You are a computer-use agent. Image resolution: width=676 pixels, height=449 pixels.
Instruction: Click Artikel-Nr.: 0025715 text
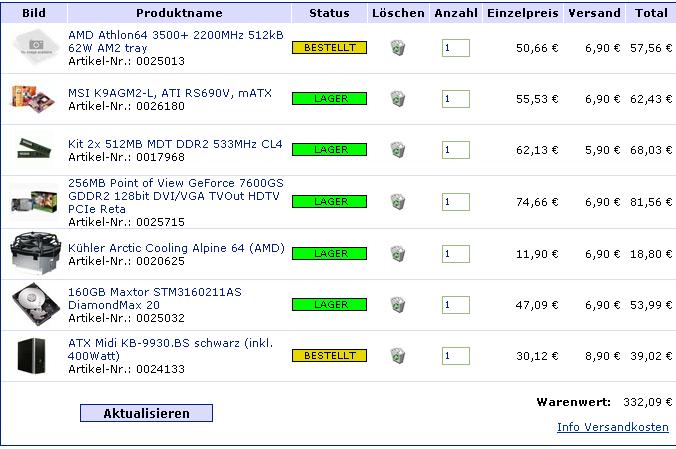click(x=126, y=222)
